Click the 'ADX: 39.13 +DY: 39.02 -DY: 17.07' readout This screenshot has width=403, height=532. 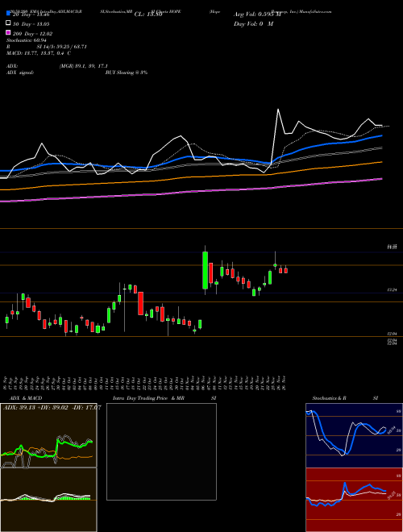[x=52, y=407]
